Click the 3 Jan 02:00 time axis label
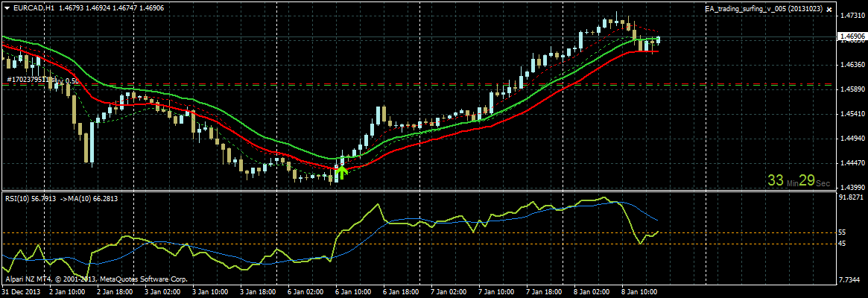Viewport: 868px width, 298px height. [x=162, y=291]
